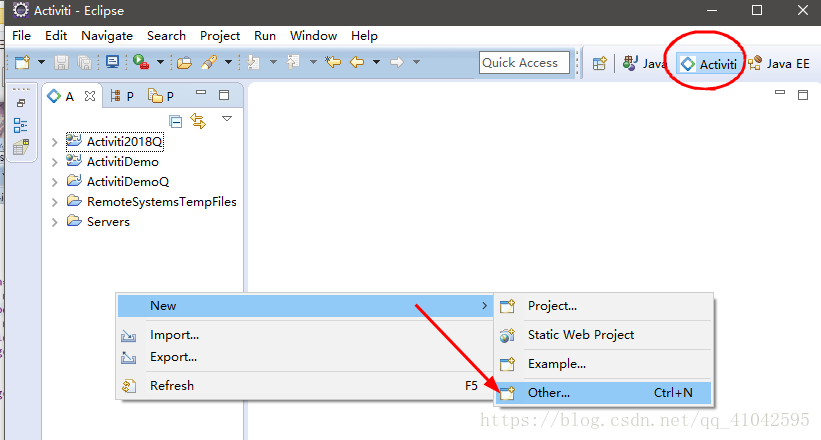Expand the ActivitiDemoQ project
Screen dimensions: 821x440
pos(54,182)
